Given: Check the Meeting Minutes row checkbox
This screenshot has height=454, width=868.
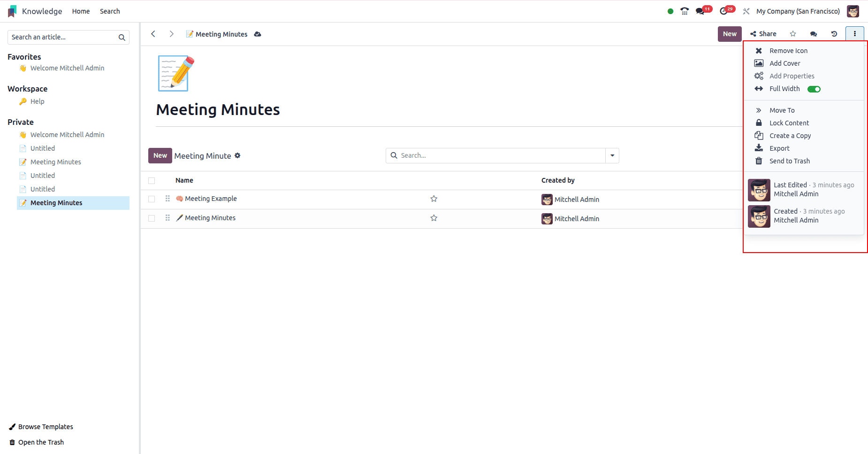Looking at the screenshot, I should (x=152, y=218).
